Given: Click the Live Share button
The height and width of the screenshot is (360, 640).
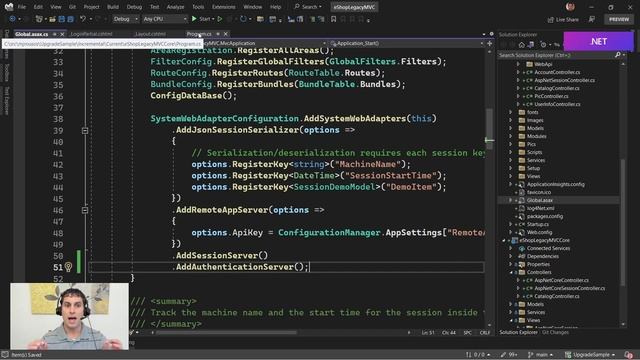Looking at the screenshot, I should [563, 19].
